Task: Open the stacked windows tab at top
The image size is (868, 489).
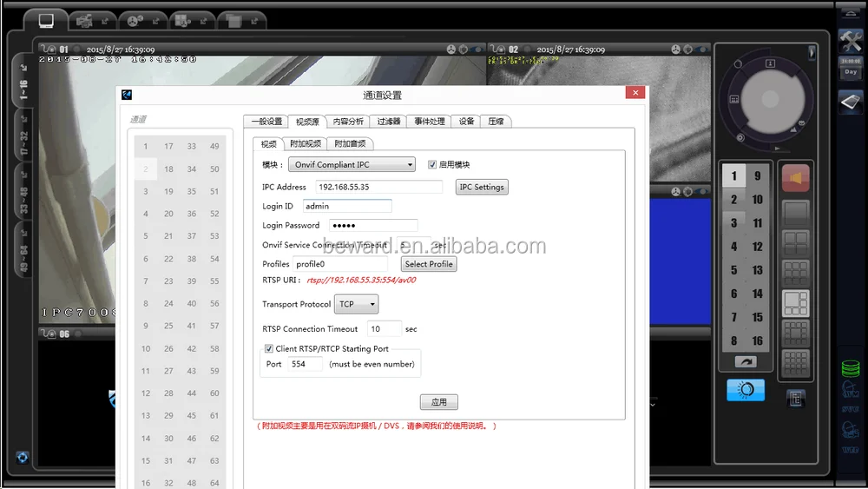Action: (x=240, y=21)
